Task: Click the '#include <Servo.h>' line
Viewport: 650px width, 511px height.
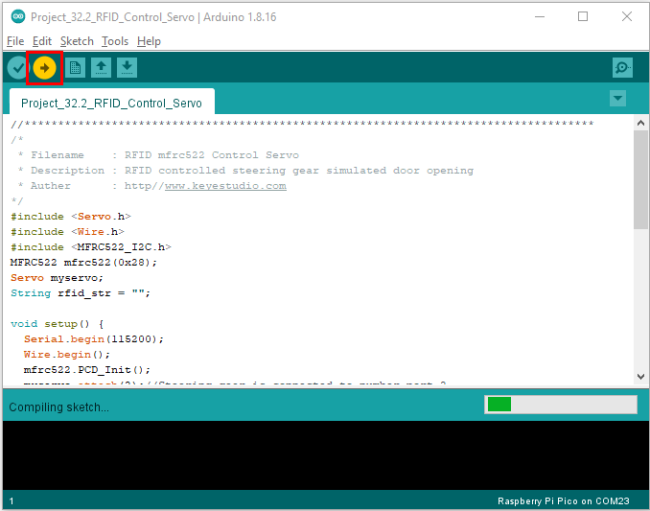Action: [x=70, y=217]
